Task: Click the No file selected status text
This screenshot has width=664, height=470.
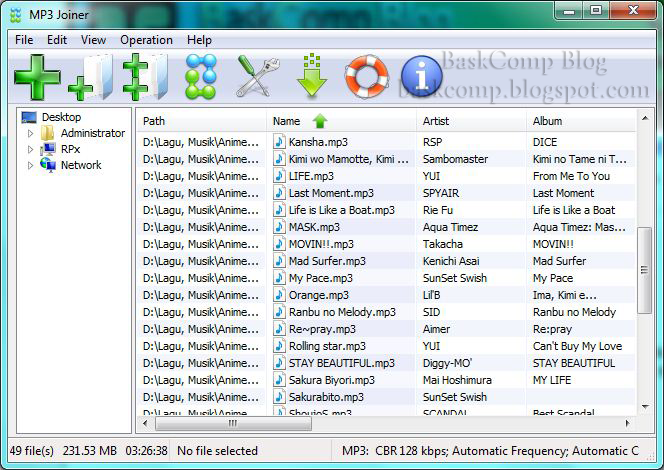Action: click(x=217, y=451)
